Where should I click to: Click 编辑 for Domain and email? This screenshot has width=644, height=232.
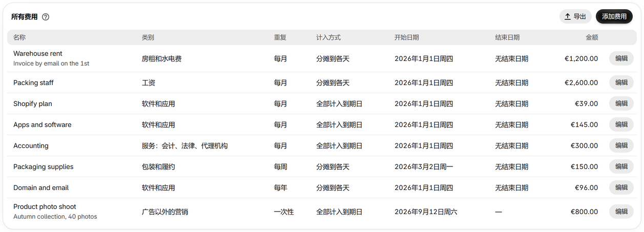click(x=621, y=187)
